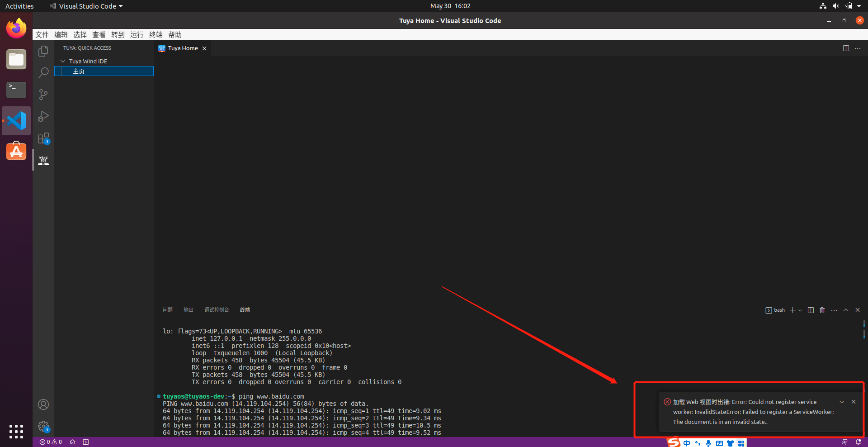The image size is (868, 447).
Task: Open the 查看 menu
Action: coord(99,35)
